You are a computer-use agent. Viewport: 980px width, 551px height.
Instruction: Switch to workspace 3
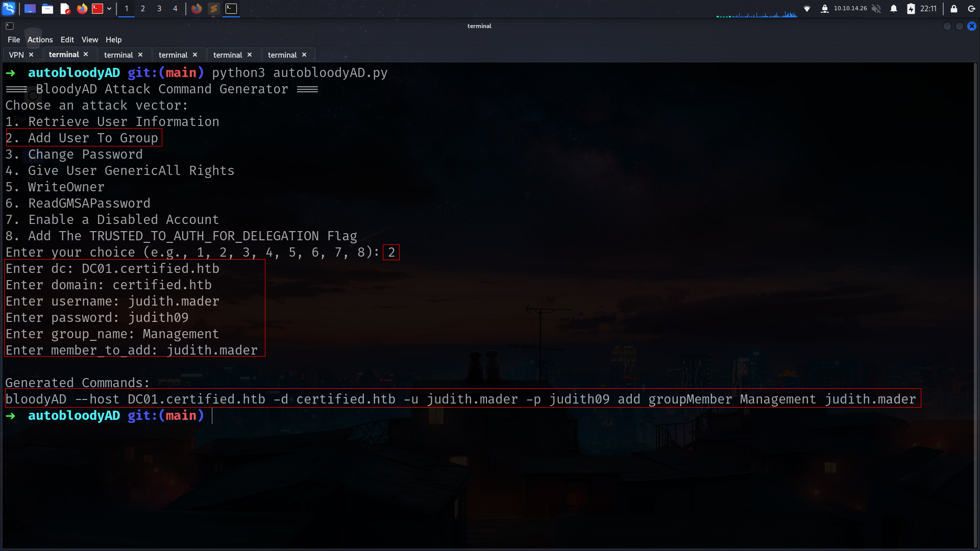click(x=159, y=9)
